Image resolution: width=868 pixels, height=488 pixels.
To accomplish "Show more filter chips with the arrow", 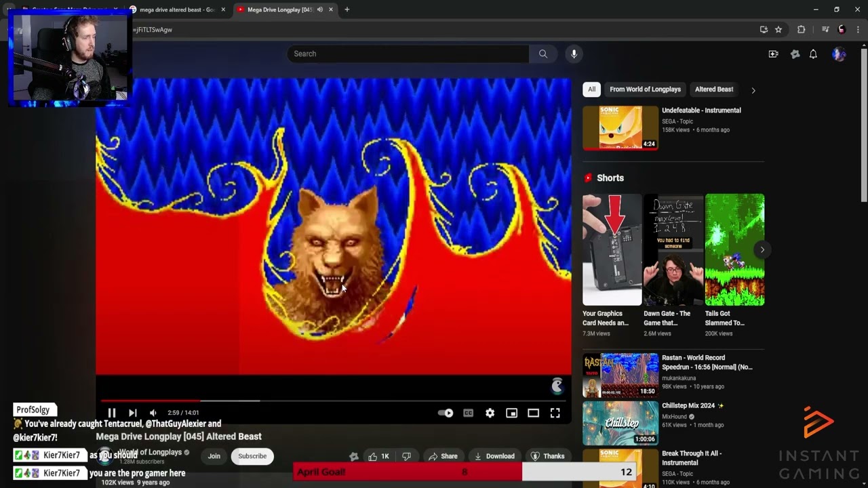I will [x=753, y=90].
